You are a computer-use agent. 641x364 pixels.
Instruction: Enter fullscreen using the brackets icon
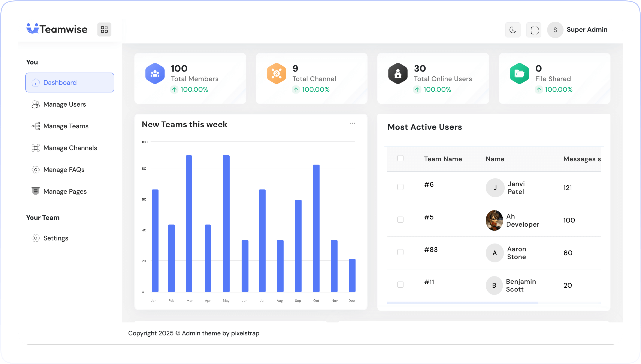(x=534, y=30)
